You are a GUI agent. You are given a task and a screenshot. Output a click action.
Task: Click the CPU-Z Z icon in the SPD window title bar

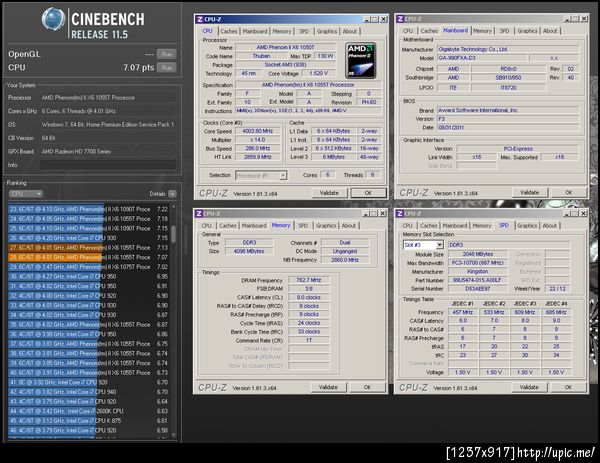pyautogui.click(x=400, y=213)
